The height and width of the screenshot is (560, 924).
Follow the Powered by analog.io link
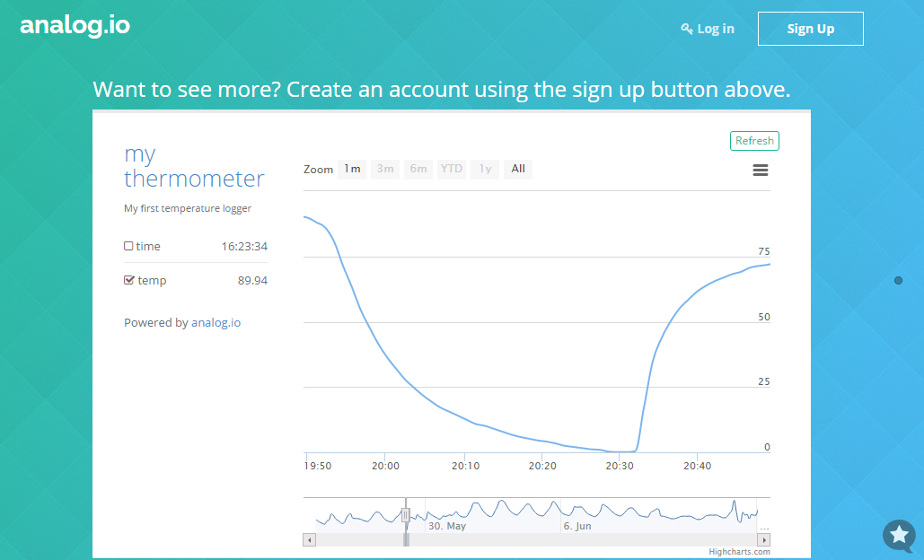coord(216,323)
